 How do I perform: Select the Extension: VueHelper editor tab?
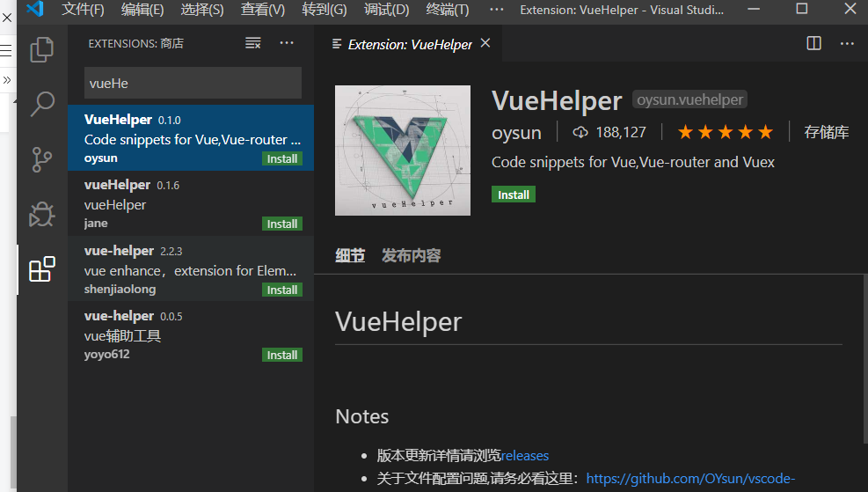click(x=410, y=44)
